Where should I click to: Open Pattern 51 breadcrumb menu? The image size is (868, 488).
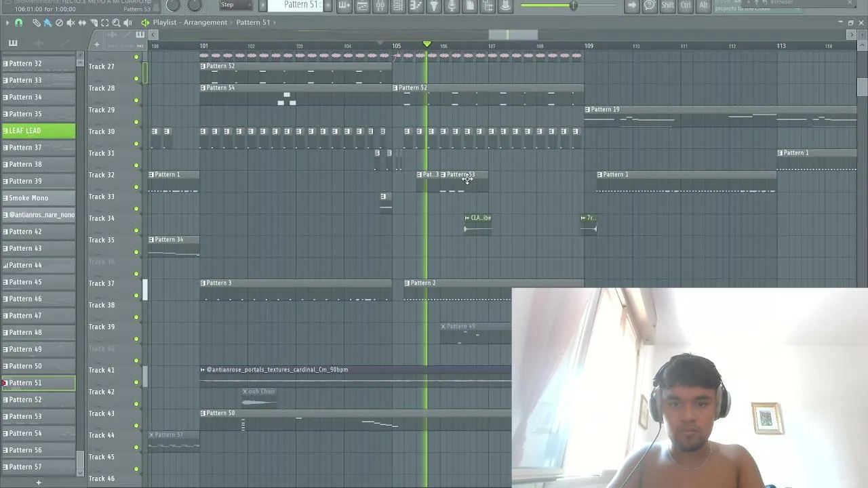[x=253, y=22]
